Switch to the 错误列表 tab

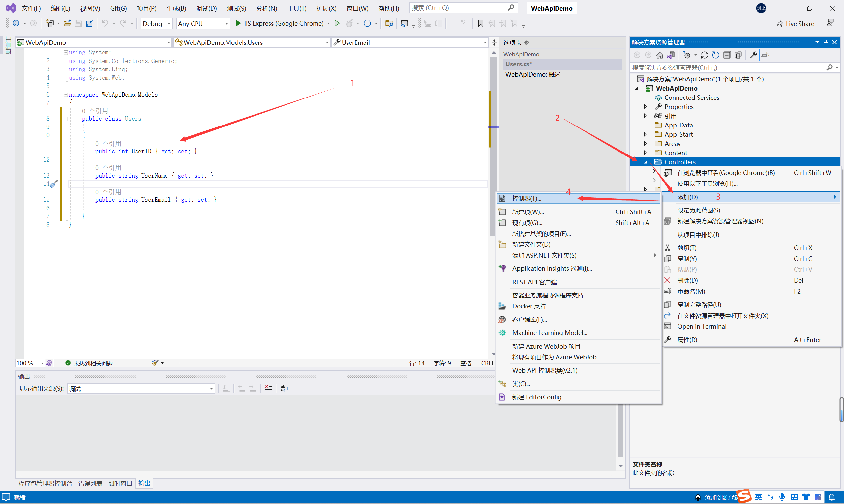(90, 483)
